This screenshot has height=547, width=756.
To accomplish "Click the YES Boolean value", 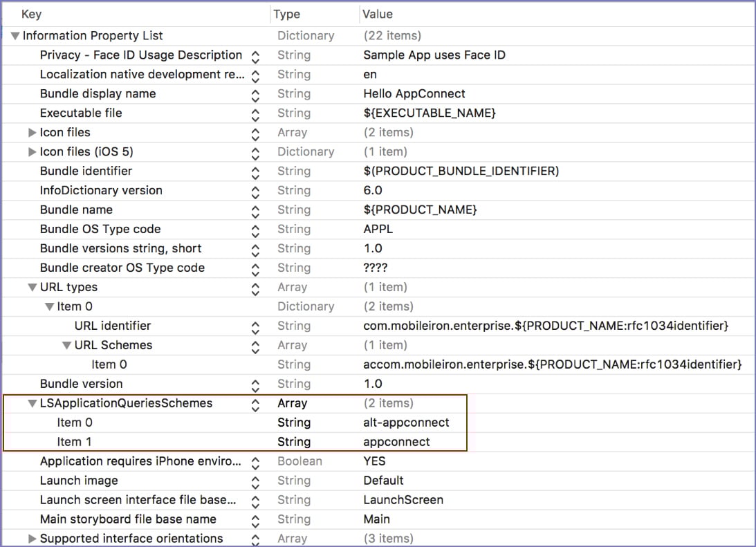I will [x=374, y=461].
